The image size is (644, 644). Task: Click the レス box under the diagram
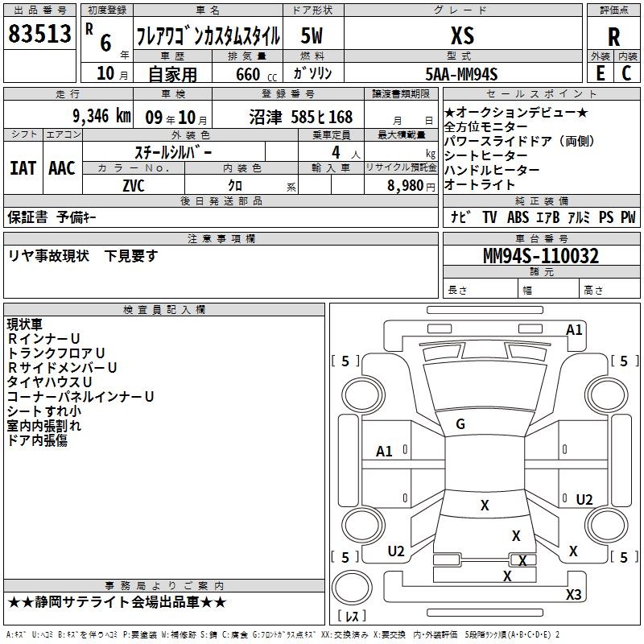[351, 616]
